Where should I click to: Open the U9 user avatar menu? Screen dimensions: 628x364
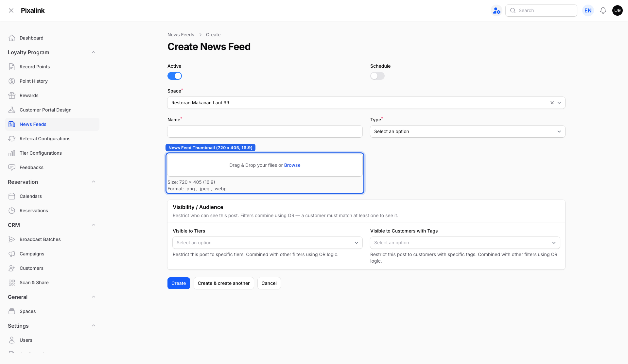point(618,10)
